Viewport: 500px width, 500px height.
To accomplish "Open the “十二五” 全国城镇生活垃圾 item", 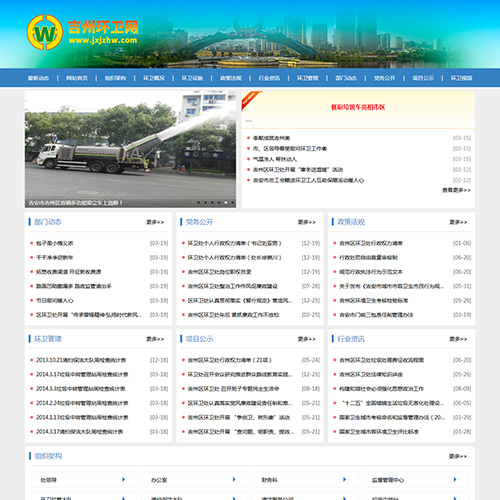I will 392,403.
